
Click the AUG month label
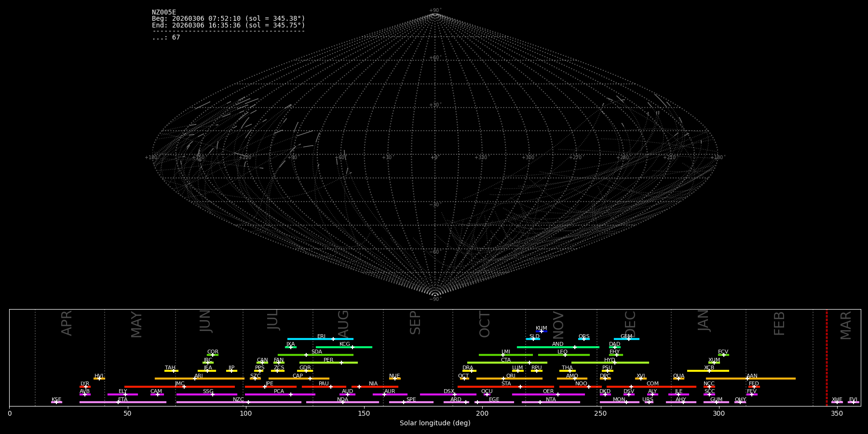click(x=343, y=323)
